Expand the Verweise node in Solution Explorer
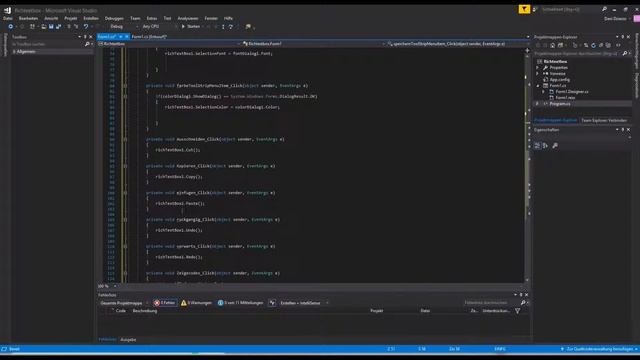This screenshot has height=360, width=640. (x=538, y=74)
